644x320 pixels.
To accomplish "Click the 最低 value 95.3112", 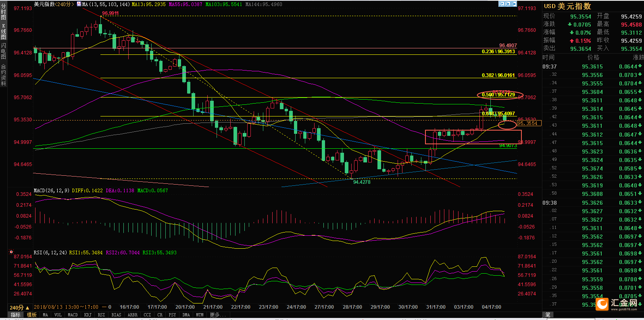I will click(631, 33).
